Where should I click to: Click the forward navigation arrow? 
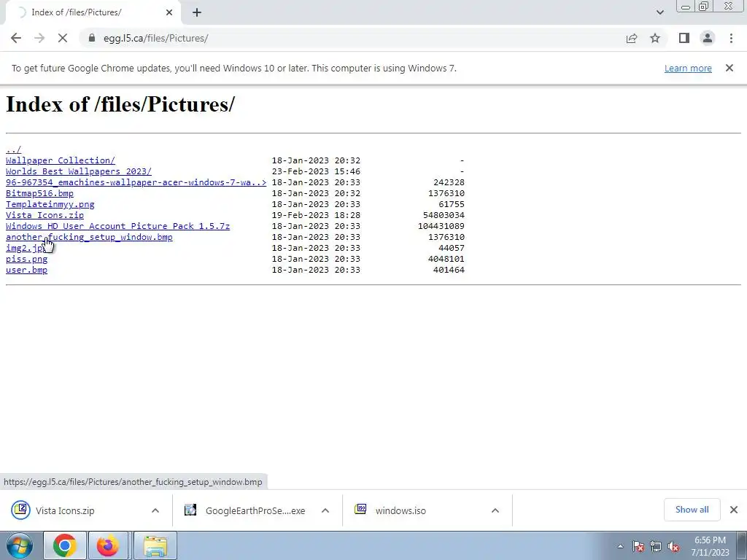[x=39, y=38]
